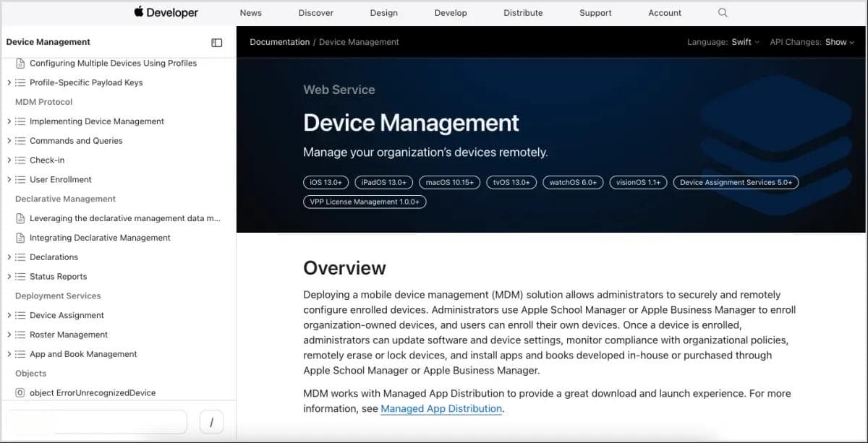
Task: Open the Support menu
Action: click(595, 13)
